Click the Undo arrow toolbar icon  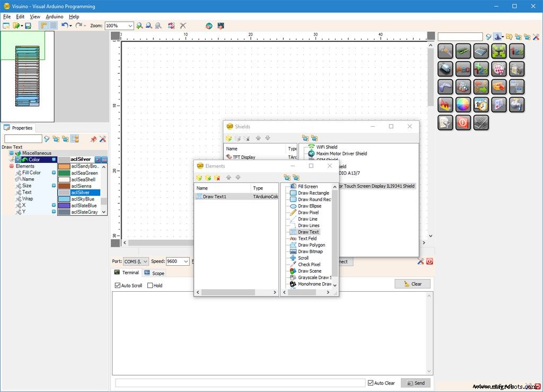tap(65, 25)
